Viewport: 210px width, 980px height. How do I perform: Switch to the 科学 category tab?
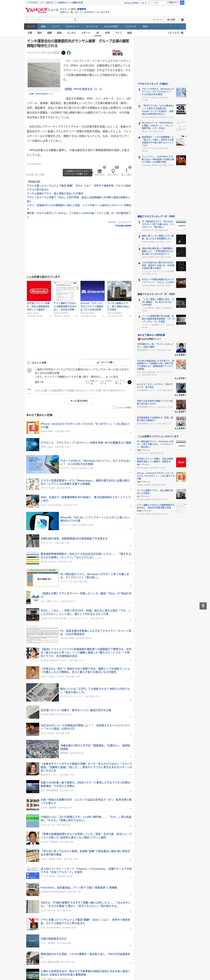pyautogui.click(x=107, y=33)
